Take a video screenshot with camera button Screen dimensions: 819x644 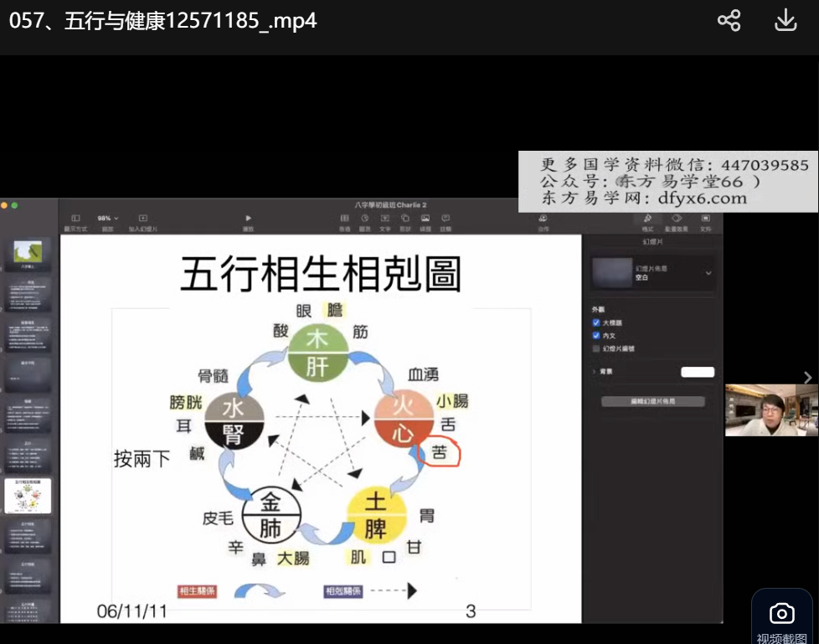[781, 614]
